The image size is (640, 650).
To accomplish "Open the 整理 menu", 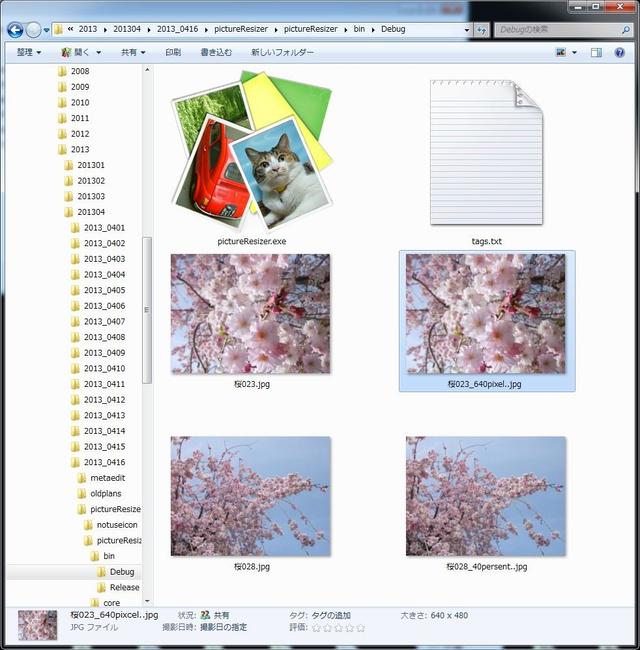I will pyautogui.click(x=29, y=52).
